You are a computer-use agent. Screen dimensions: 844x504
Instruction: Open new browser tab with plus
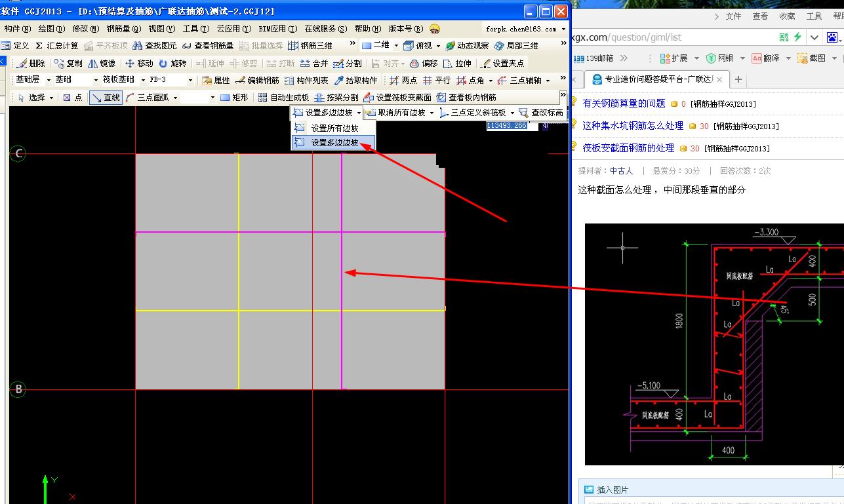(x=738, y=79)
